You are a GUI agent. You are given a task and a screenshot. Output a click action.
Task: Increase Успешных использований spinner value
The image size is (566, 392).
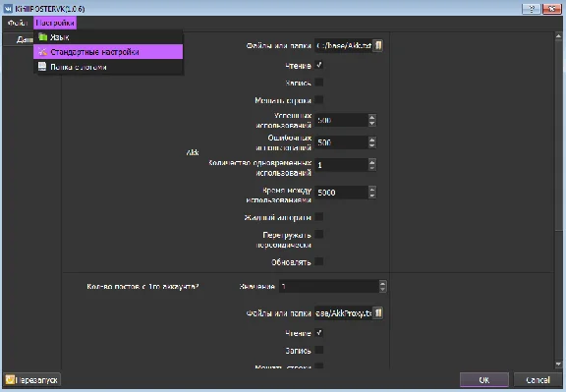pos(372,117)
